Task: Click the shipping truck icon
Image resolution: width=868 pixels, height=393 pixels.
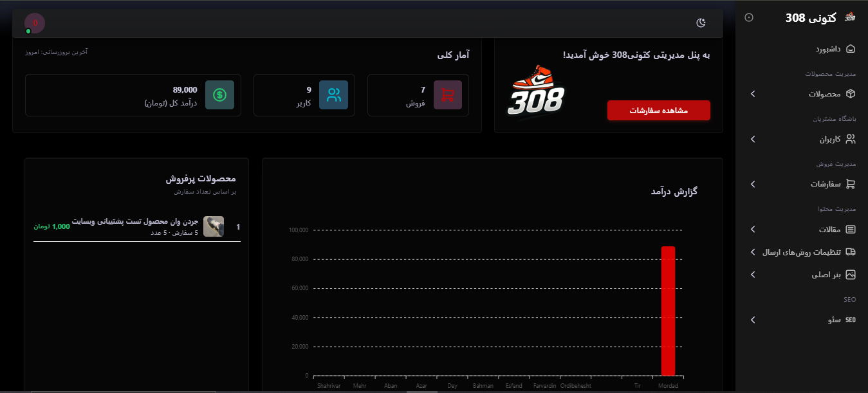Action: click(x=851, y=252)
